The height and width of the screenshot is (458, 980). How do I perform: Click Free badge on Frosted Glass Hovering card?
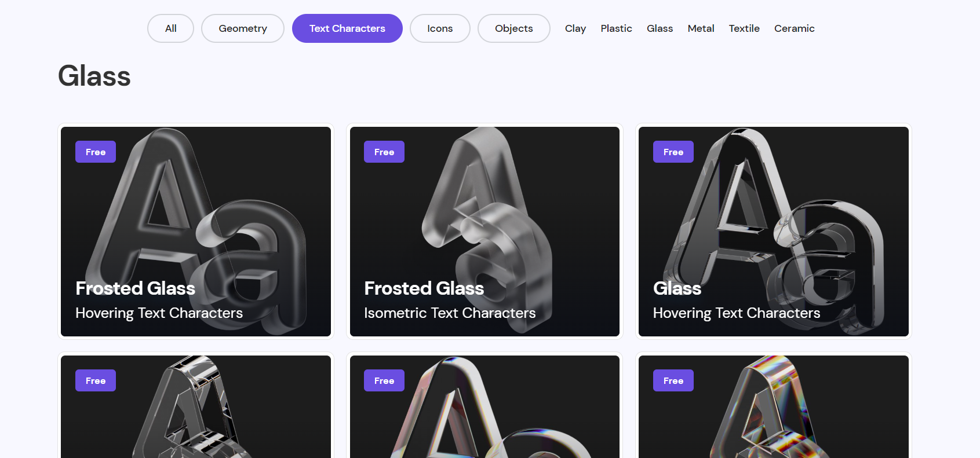(96, 152)
